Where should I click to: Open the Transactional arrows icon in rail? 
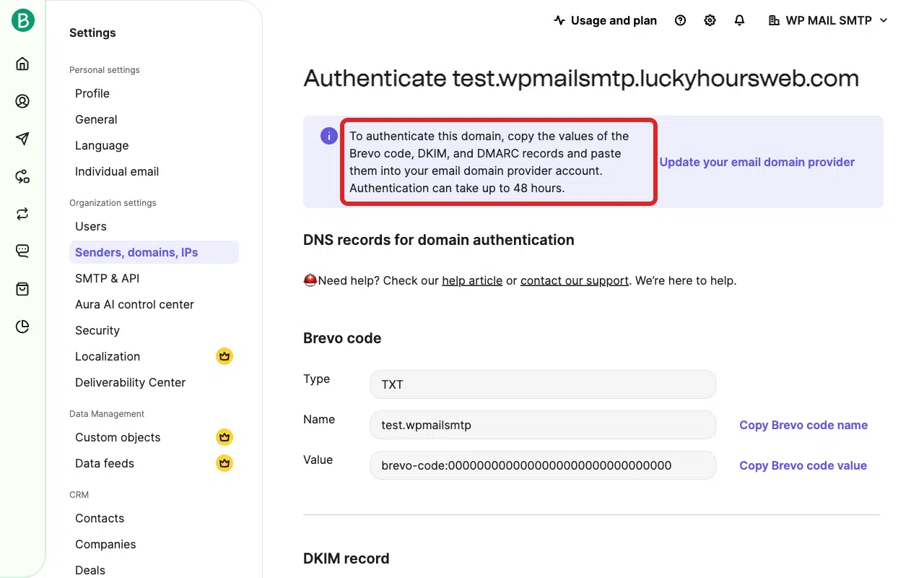[22, 214]
